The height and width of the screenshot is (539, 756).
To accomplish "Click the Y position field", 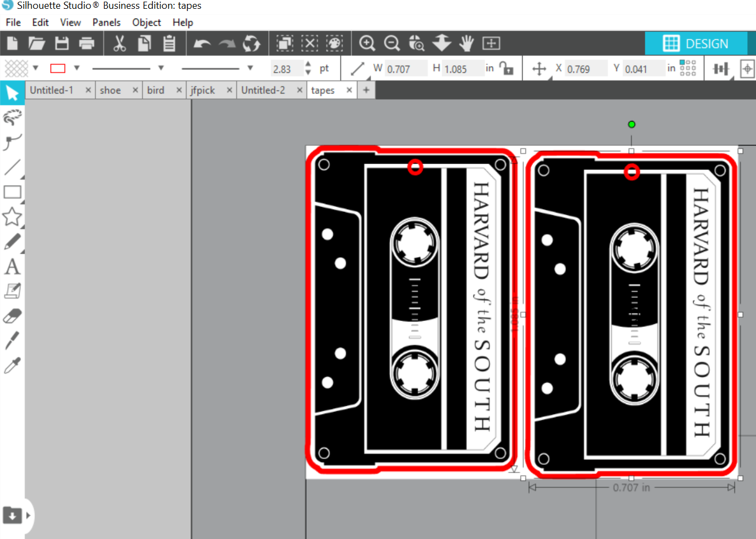I will [644, 68].
